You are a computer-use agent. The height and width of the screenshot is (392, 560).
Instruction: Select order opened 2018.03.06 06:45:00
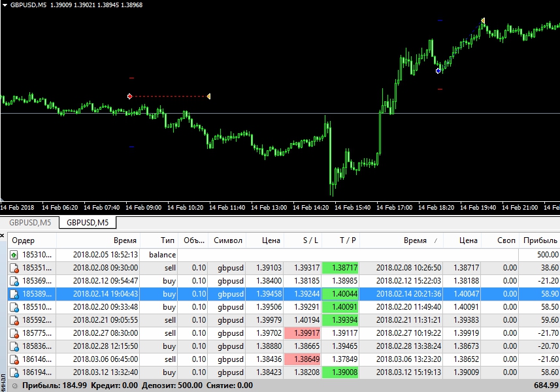(x=284, y=359)
